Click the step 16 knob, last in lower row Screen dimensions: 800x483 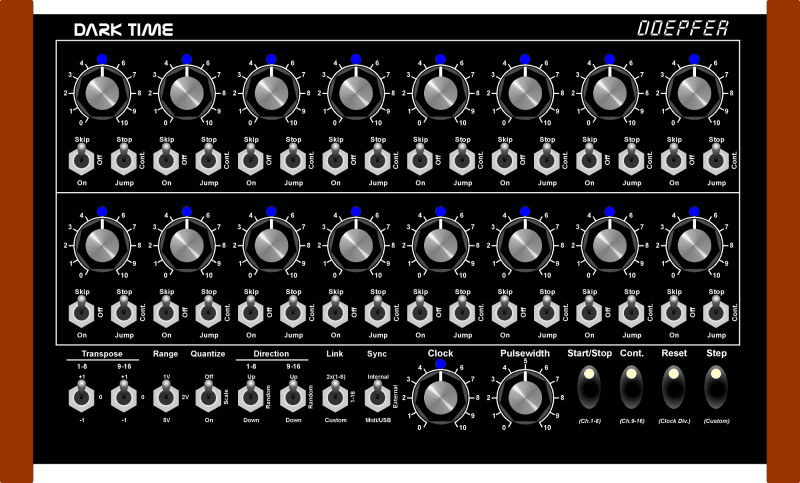point(694,246)
